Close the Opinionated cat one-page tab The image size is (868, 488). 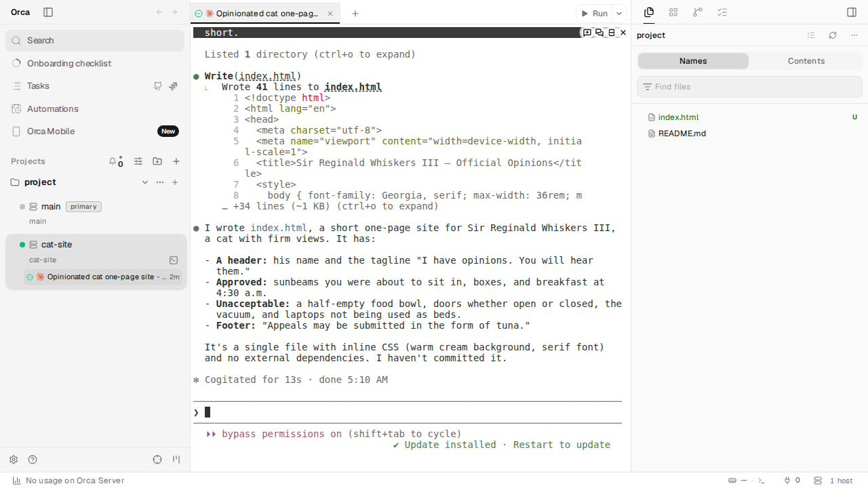click(x=330, y=14)
